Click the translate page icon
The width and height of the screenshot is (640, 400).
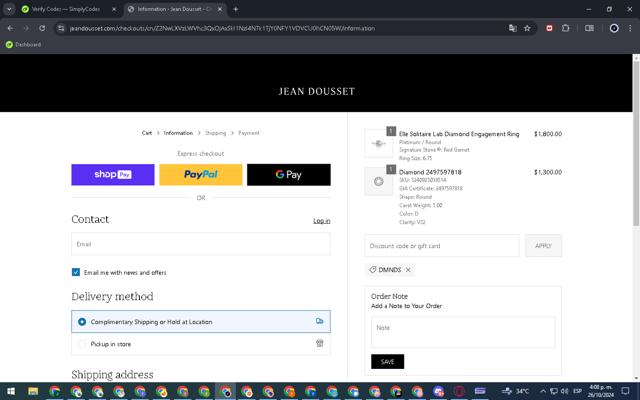513,28
